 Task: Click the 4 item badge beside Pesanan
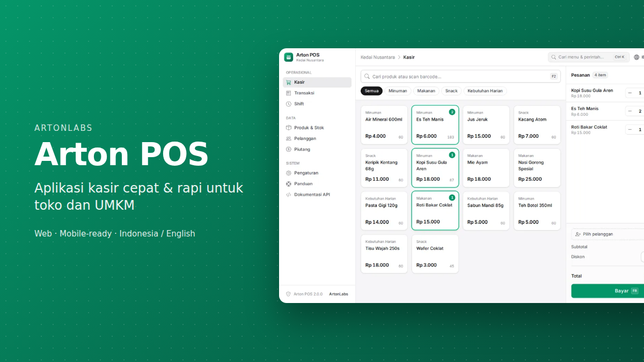coord(600,75)
